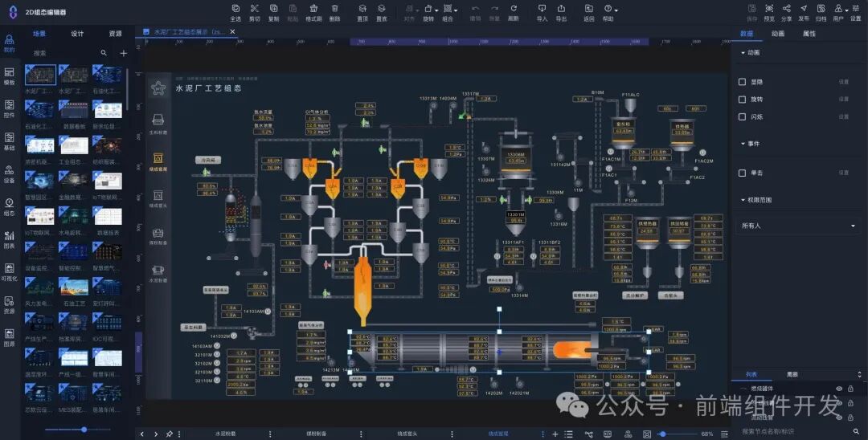Click the 预览 preview icon

coord(769,8)
